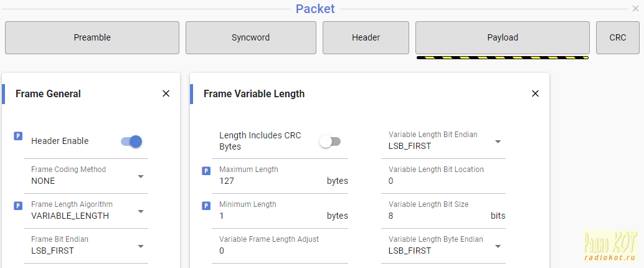Click the P icon beside Minimum Length
Image resolution: width=644 pixels, height=268 pixels.
tap(206, 206)
